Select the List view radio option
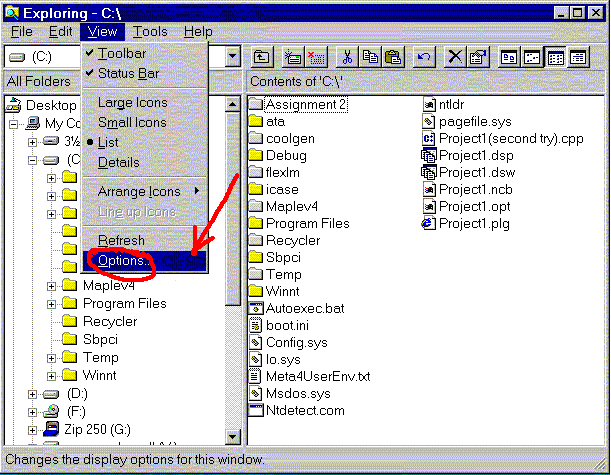 [x=108, y=142]
